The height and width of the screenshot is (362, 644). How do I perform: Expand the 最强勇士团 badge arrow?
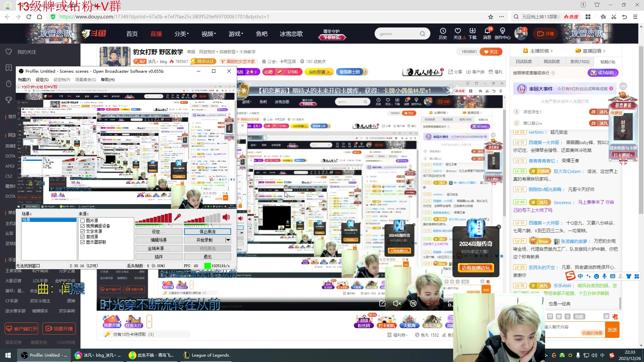coord(366,72)
